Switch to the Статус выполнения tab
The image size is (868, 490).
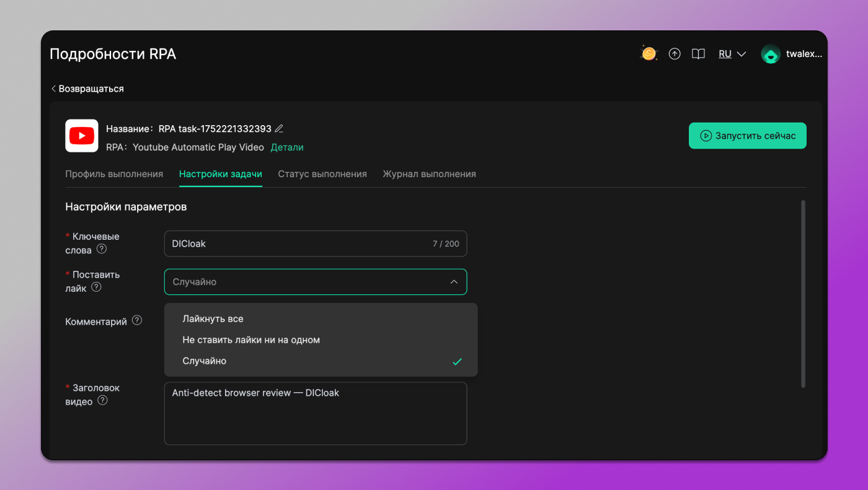322,174
